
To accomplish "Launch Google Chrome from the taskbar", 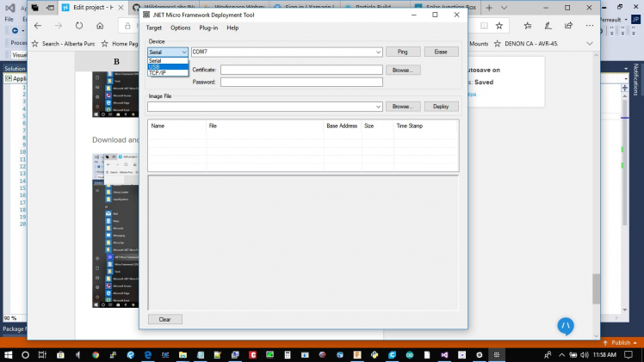I will (96, 354).
